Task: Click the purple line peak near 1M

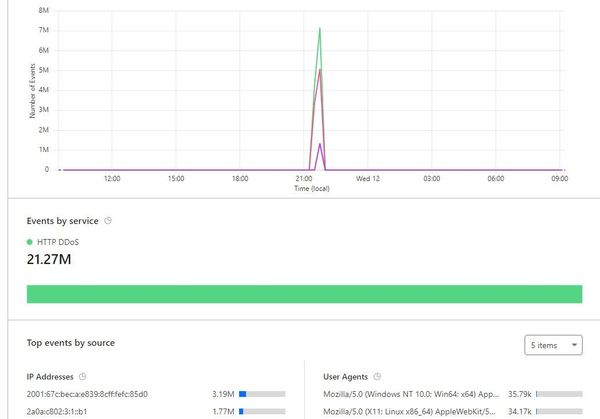Action: click(320, 144)
